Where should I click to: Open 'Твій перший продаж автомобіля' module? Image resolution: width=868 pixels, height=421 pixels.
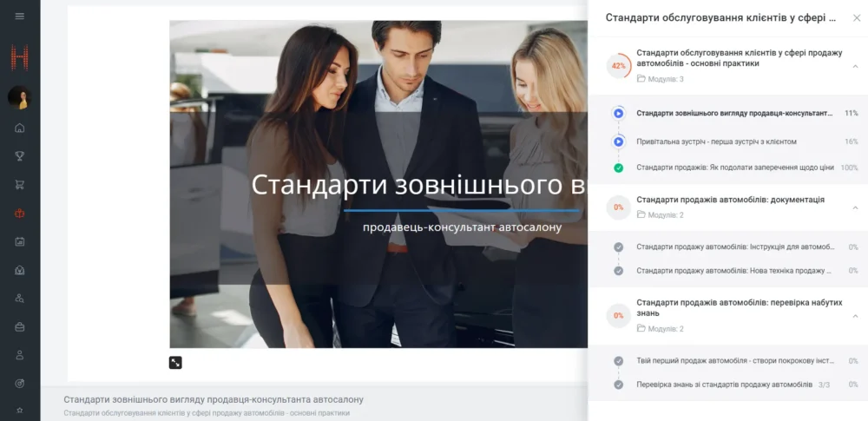pos(734,361)
